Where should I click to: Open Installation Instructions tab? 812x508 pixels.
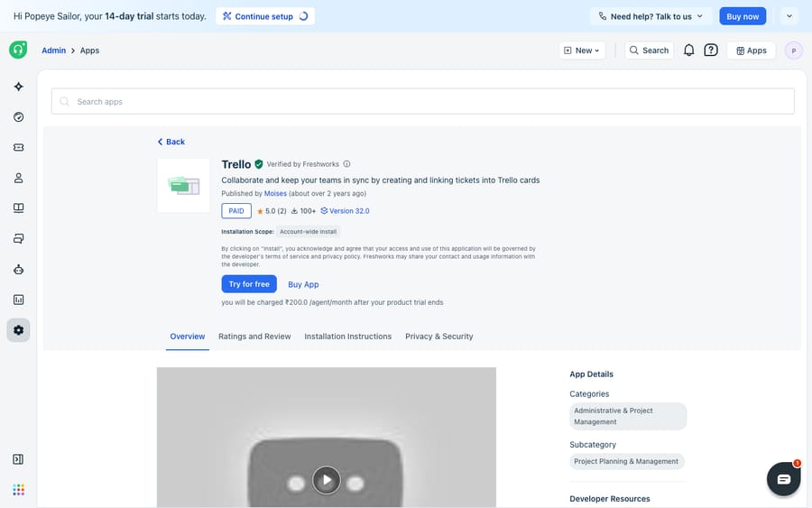click(348, 337)
